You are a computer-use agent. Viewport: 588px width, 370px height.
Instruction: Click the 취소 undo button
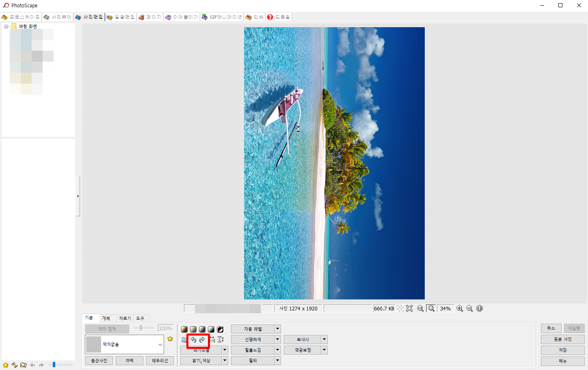(551, 328)
